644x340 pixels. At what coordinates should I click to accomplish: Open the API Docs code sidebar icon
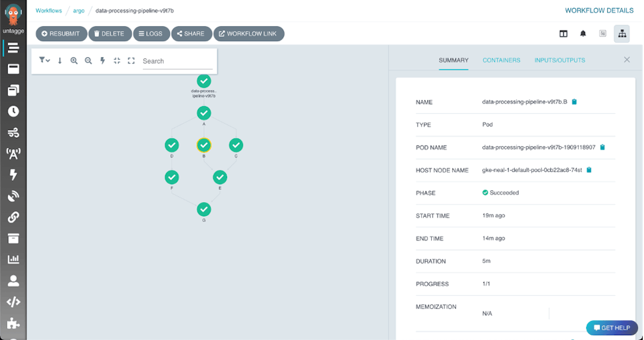13,302
